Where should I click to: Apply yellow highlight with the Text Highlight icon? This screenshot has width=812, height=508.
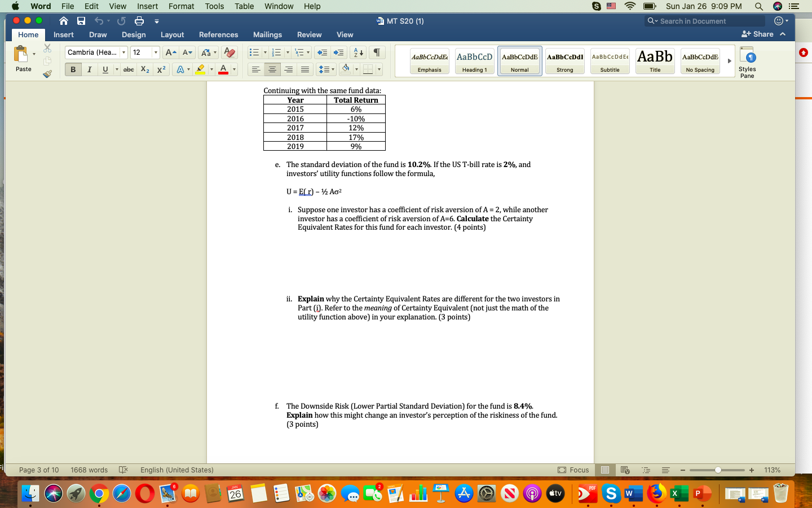pyautogui.click(x=201, y=69)
